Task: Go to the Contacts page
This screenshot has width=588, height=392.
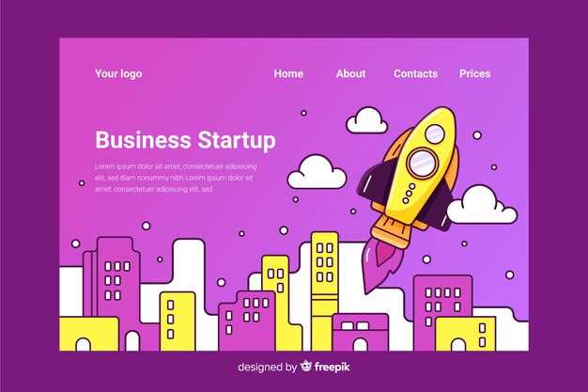Action: point(415,73)
